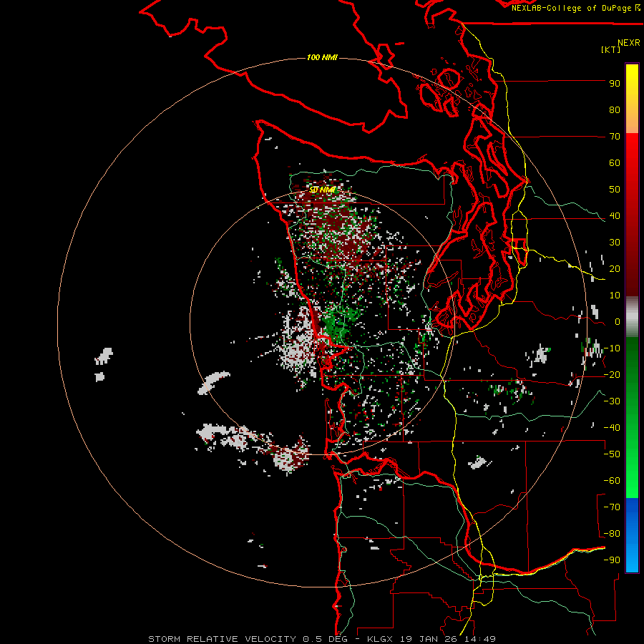Click the 50 NMI range ring label
This screenshot has width=644, height=644.
coord(323,190)
